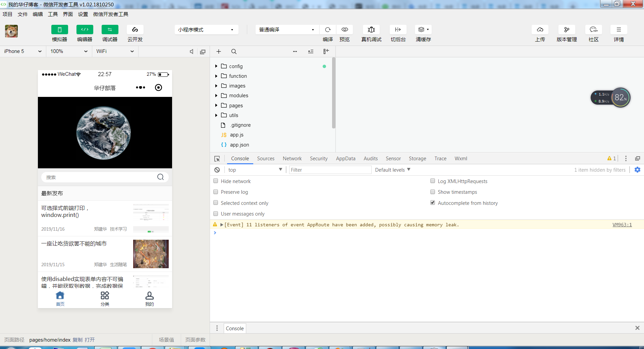
Task: Click the upload (上传) cloud icon
Action: [x=540, y=30]
